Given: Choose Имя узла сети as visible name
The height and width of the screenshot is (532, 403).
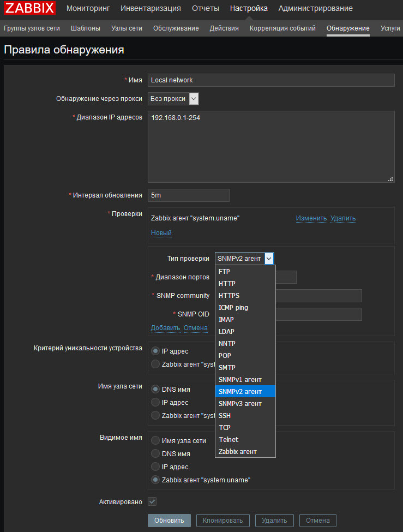Looking at the screenshot, I should pyautogui.click(x=155, y=441).
